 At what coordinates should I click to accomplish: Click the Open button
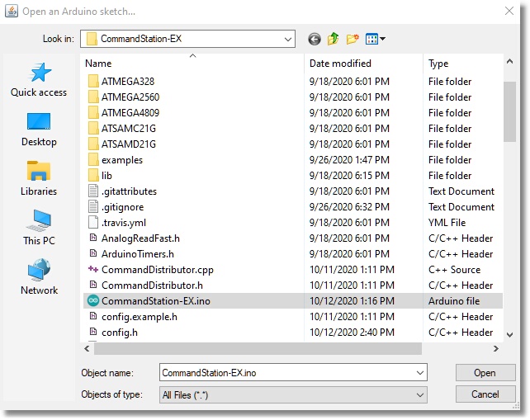[485, 373]
